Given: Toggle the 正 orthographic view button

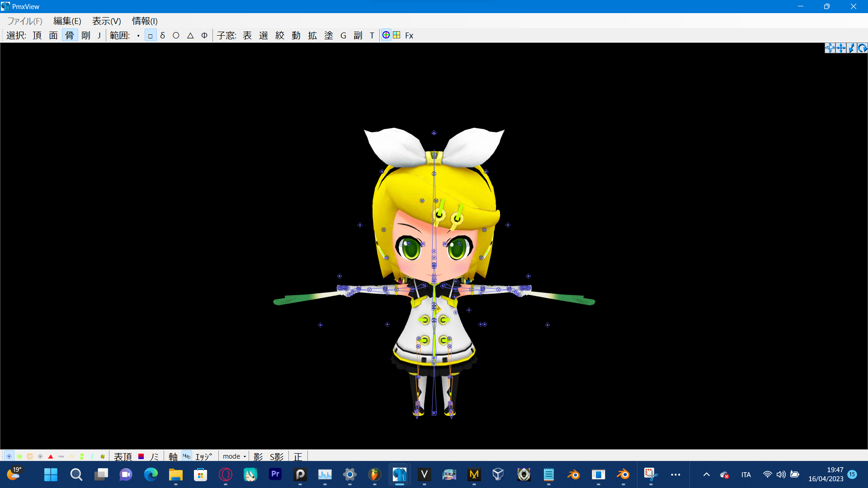Looking at the screenshot, I should pos(298,456).
